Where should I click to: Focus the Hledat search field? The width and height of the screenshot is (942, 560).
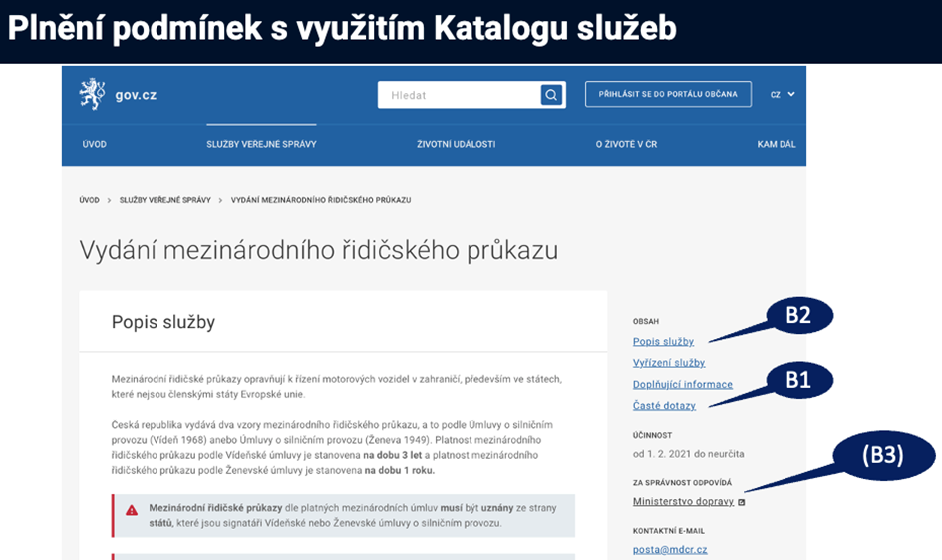(459, 95)
